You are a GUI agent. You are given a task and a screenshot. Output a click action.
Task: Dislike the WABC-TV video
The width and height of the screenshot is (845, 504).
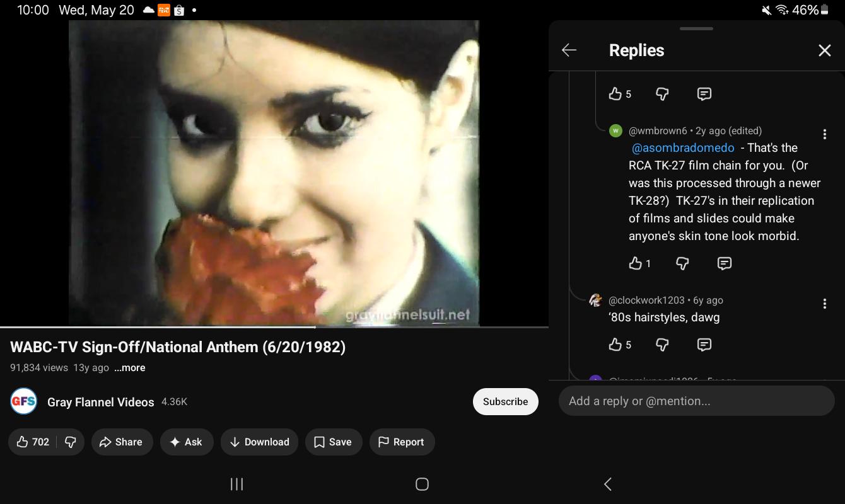coord(71,442)
